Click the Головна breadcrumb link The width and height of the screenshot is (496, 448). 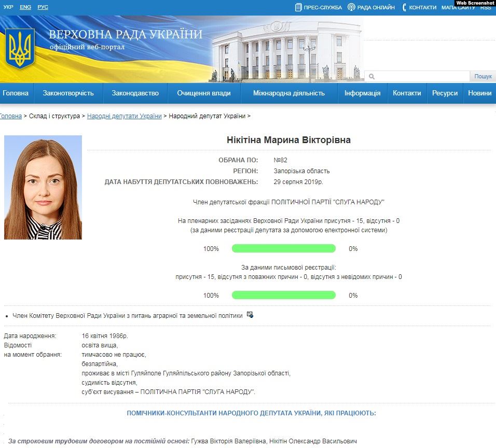[10, 116]
